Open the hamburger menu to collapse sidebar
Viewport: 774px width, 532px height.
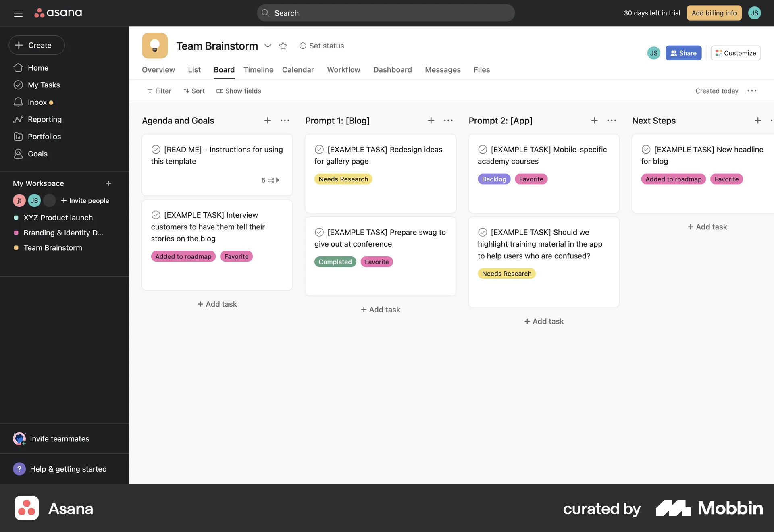pyautogui.click(x=18, y=13)
